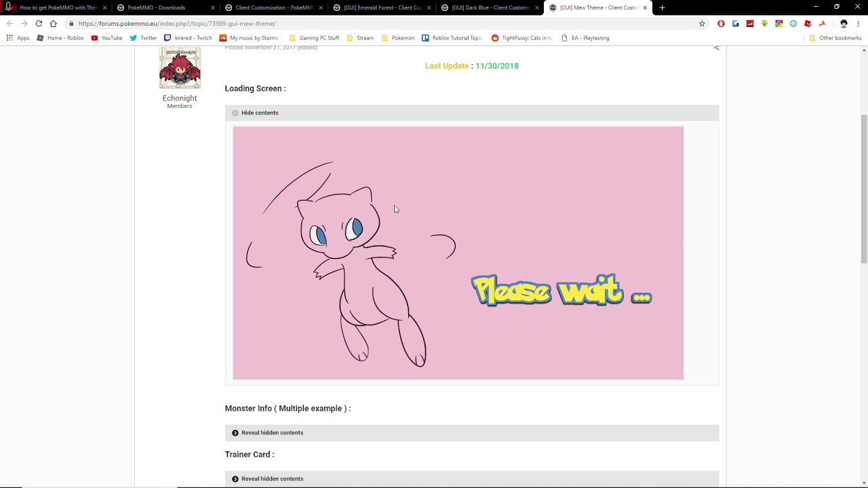Open the My music by Stormx bookmark
The height and width of the screenshot is (488, 868).
(250, 38)
